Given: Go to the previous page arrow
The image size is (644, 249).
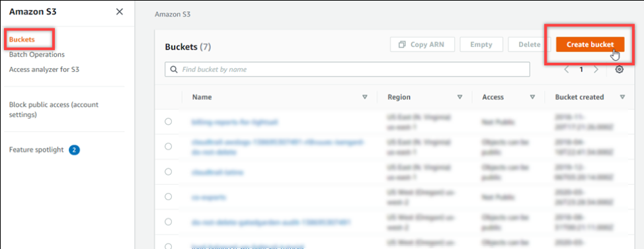Looking at the screenshot, I should click(567, 69).
